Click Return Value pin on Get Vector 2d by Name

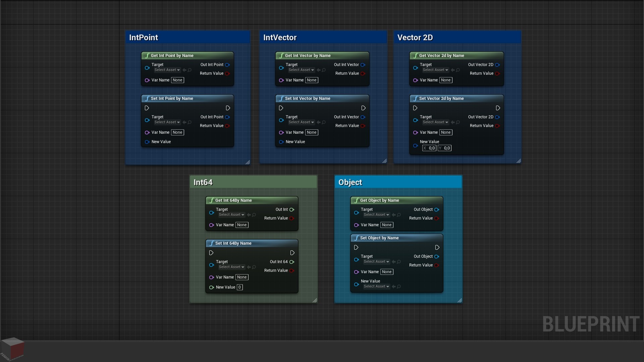[x=497, y=73]
